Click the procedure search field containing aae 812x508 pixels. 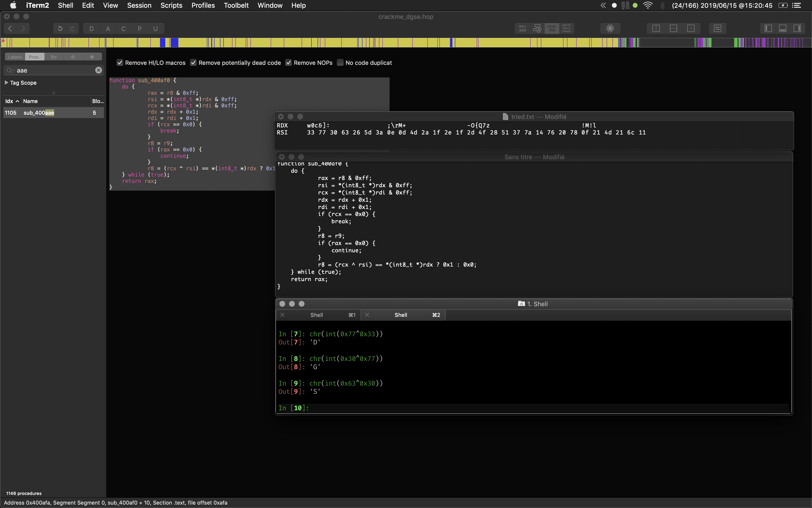[x=54, y=70]
